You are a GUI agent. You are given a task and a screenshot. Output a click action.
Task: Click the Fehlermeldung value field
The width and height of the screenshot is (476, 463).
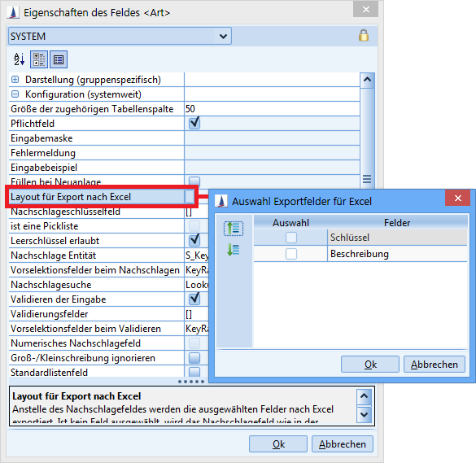pos(272,153)
